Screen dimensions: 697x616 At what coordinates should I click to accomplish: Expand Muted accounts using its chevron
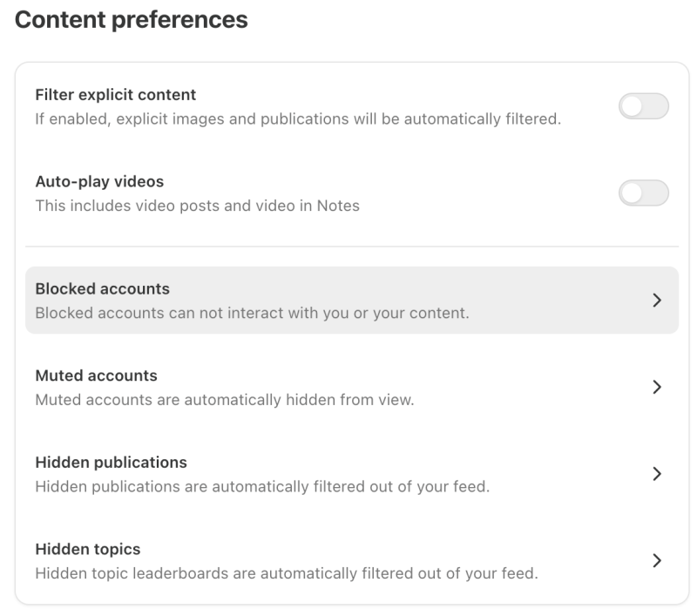coord(657,388)
